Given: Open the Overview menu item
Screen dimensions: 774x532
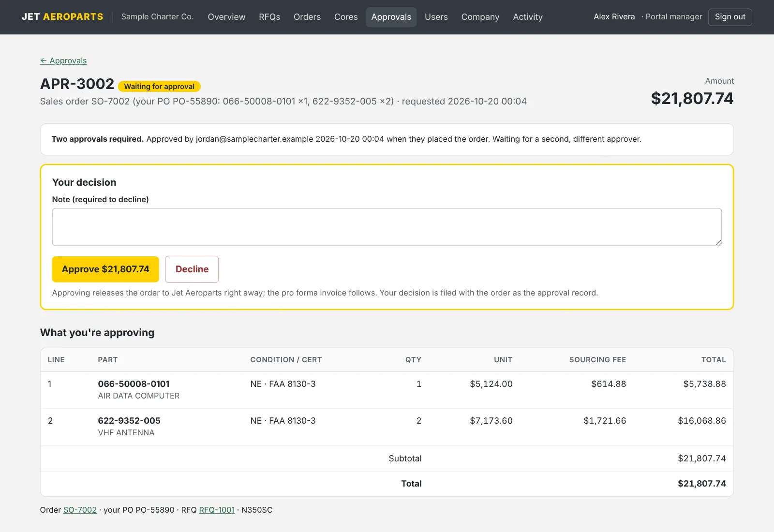Looking at the screenshot, I should point(226,17).
